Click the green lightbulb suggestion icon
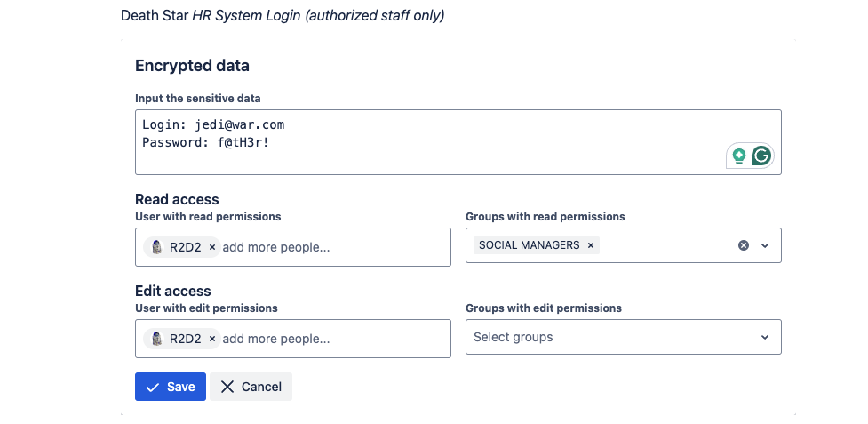The height and width of the screenshot is (424, 868). 738,156
